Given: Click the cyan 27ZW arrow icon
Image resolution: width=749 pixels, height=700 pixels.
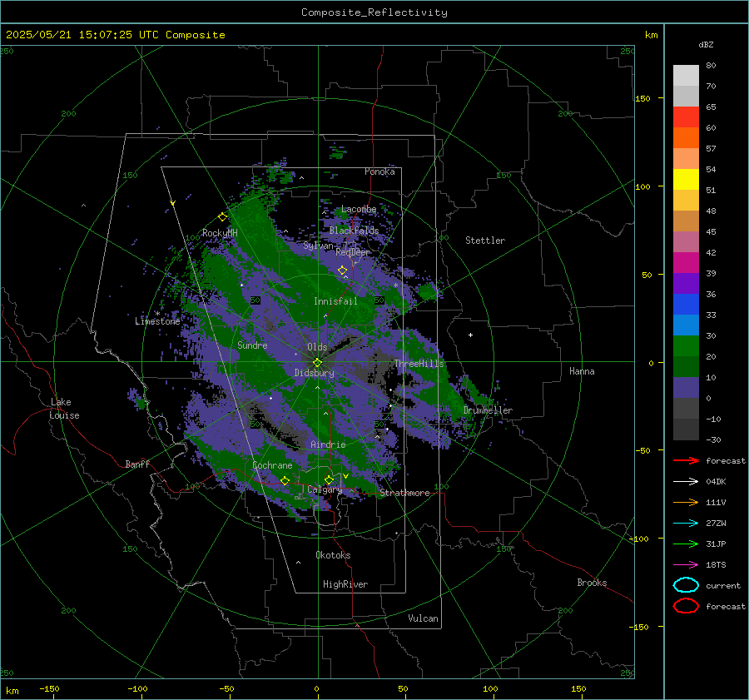Looking at the screenshot, I should point(686,524).
